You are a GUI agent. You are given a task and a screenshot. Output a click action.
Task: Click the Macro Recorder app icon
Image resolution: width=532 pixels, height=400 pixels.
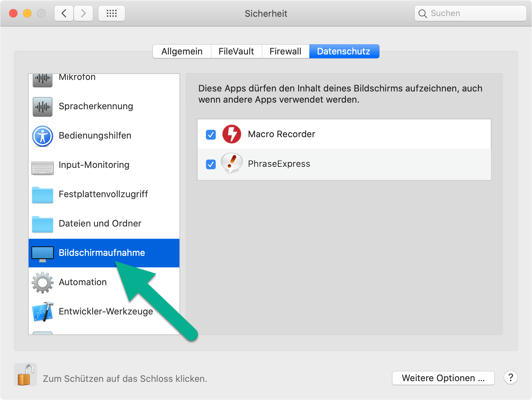coord(232,134)
